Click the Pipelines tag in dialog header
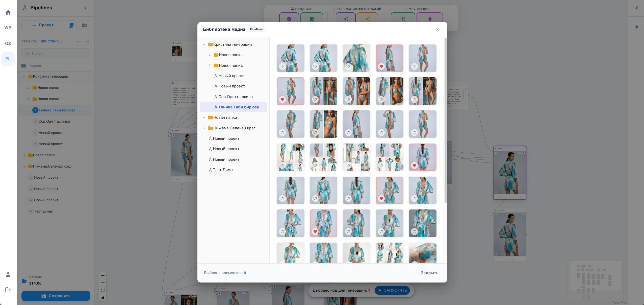The height and width of the screenshot is (305, 644). click(x=256, y=30)
